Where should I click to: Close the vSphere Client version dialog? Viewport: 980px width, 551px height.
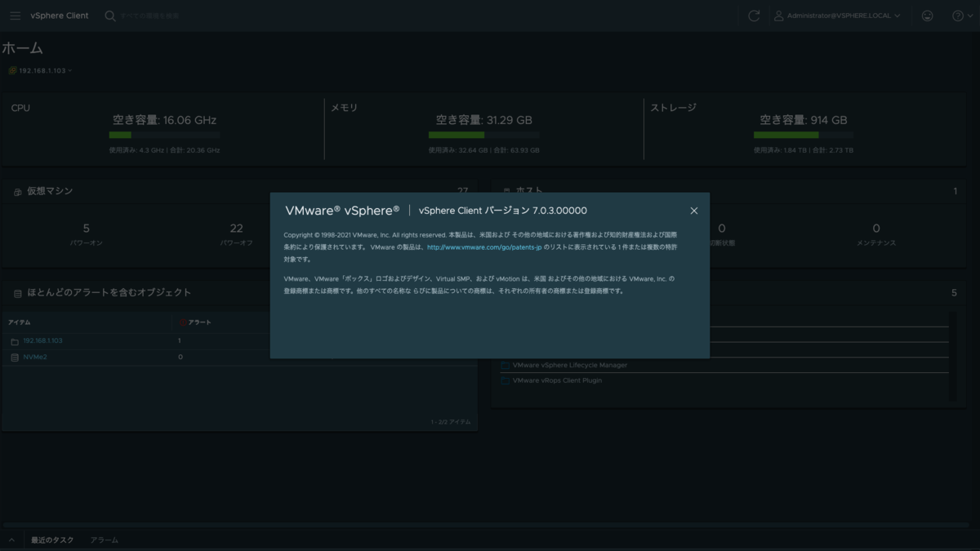pyautogui.click(x=693, y=211)
